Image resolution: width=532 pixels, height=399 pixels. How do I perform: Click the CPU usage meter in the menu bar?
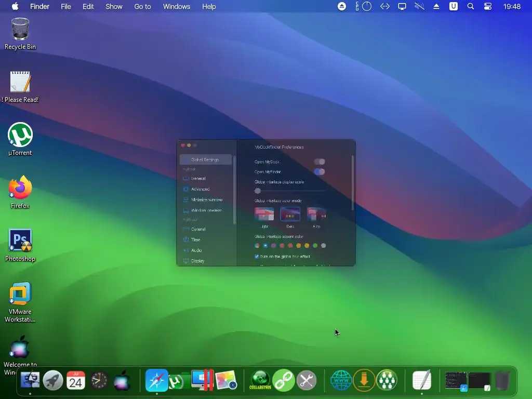(x=363, y=6)
